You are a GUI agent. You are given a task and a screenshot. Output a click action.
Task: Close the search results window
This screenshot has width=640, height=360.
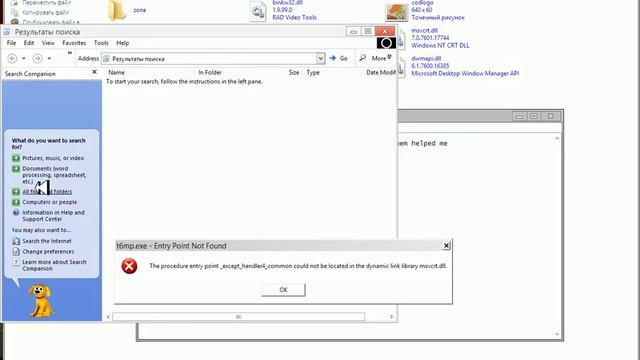click(x=385, y=31)
